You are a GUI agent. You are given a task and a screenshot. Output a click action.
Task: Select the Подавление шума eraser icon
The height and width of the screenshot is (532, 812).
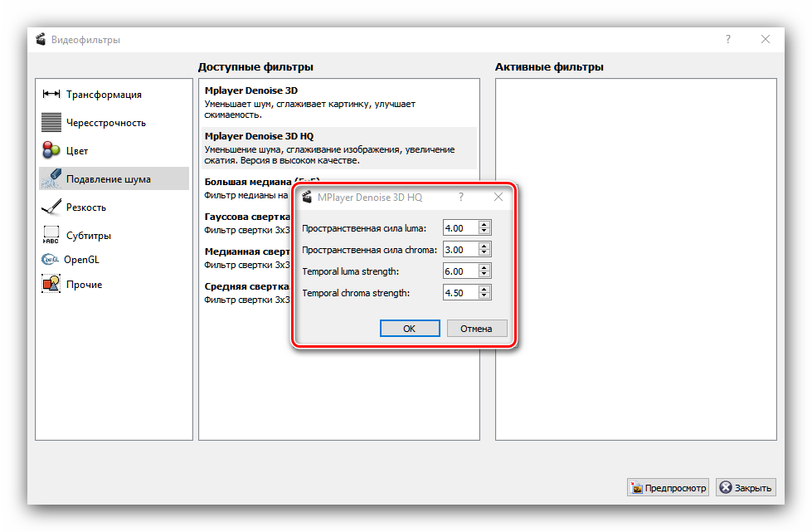point(52,178)
